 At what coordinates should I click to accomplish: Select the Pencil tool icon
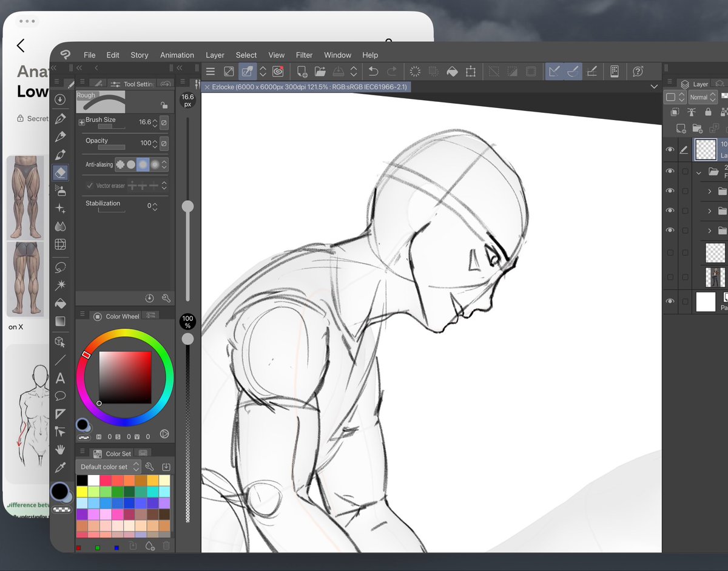[x=60, y=137]
